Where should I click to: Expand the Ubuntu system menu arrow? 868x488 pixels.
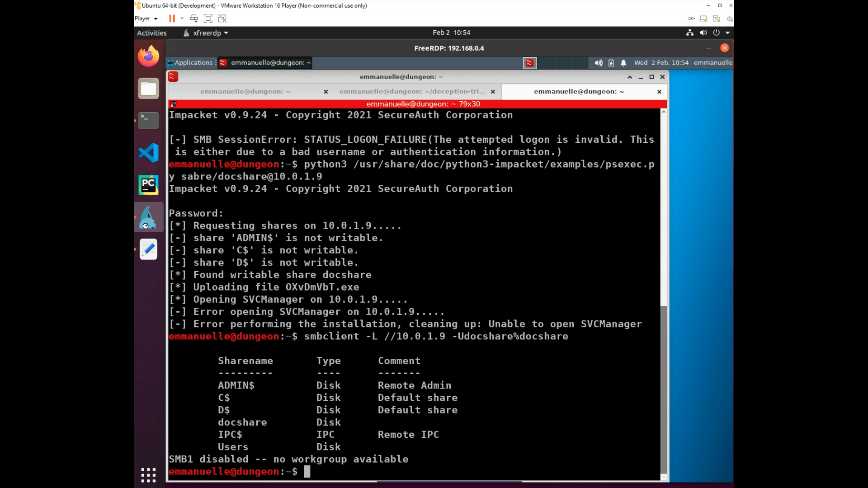tap(727, 33)
